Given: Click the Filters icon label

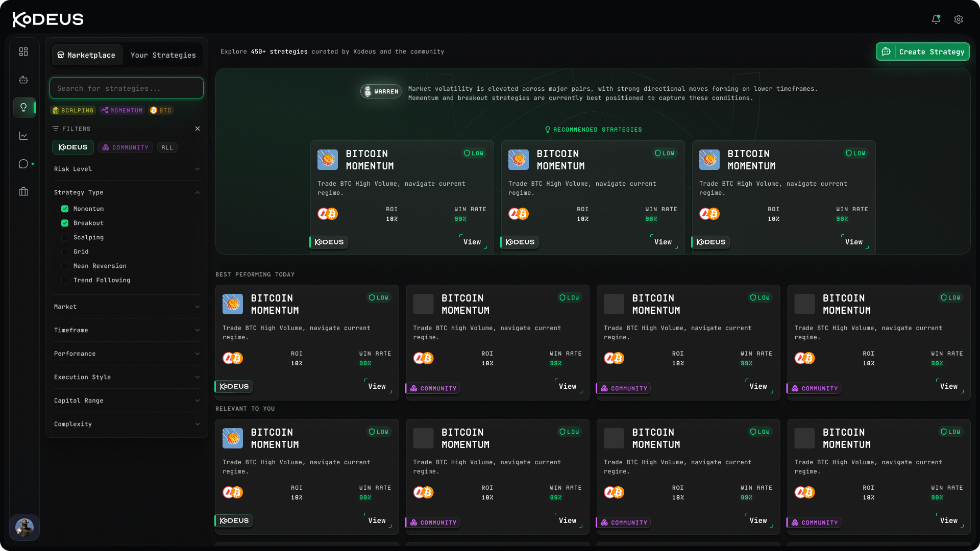Looking at the screenshot, I should [x=71, y=129].
